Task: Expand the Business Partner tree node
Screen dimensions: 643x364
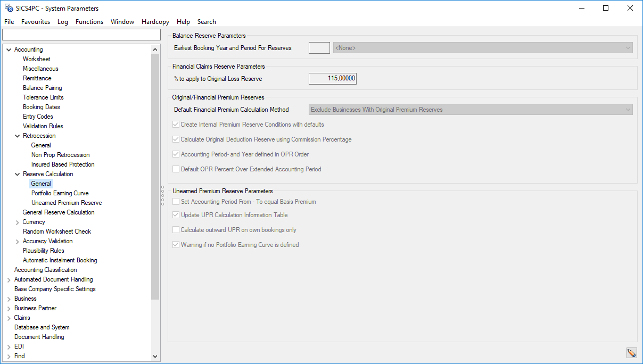Action: [9, 308]
